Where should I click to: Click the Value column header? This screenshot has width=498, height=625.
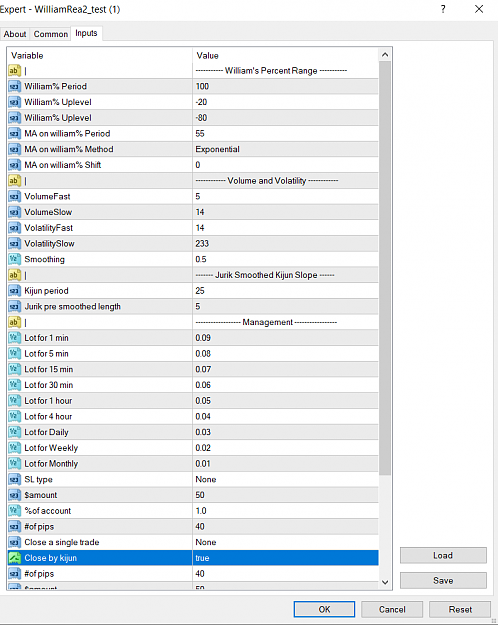point(285,55)
